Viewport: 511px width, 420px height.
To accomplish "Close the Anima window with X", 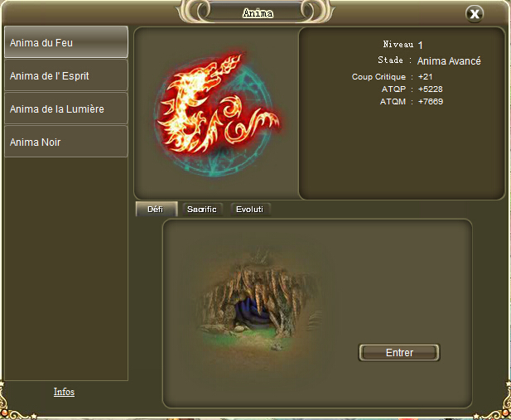I will click(x=475, y=14).
